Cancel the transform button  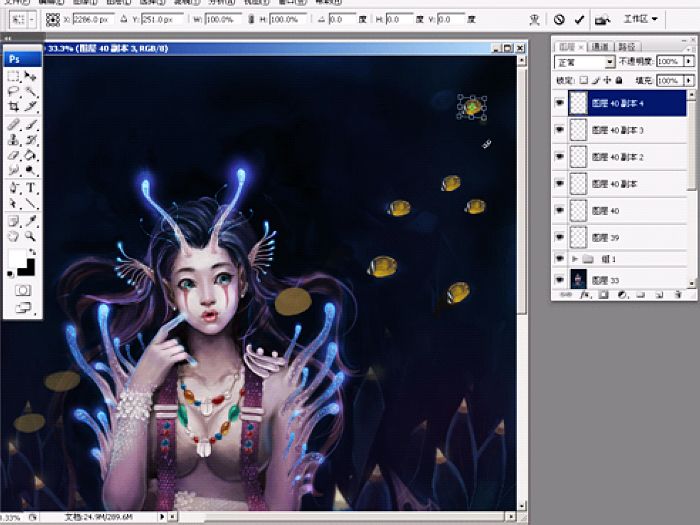pyautogui.click(x=559, y=20)
